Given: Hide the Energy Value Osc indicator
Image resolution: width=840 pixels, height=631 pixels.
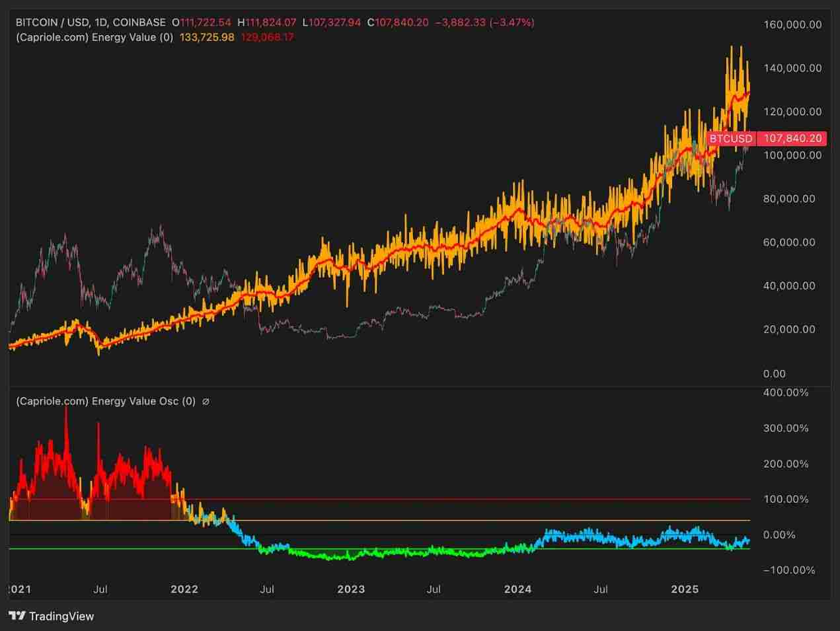Looking at the screenshot, I should [205, 401].
